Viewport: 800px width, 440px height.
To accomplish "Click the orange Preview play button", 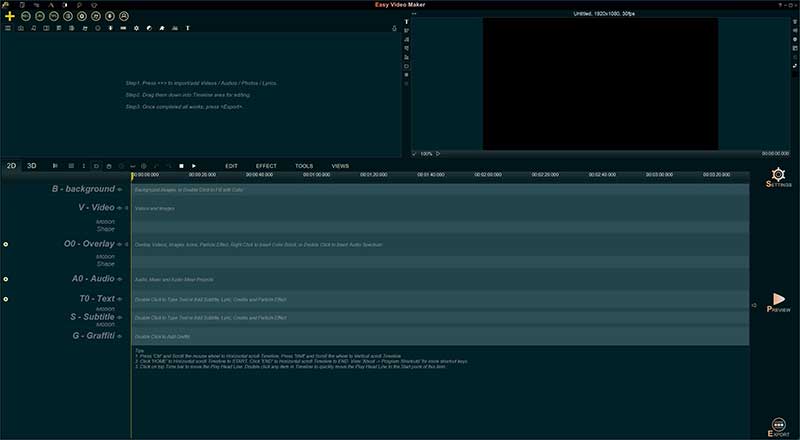I will pyautogui.click(x=779, y=299).
